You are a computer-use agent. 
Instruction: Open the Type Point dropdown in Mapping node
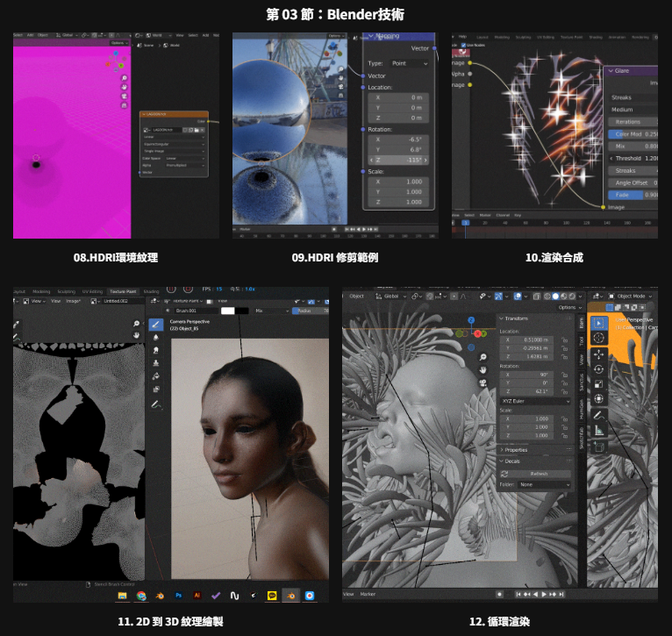pos(409,63)
